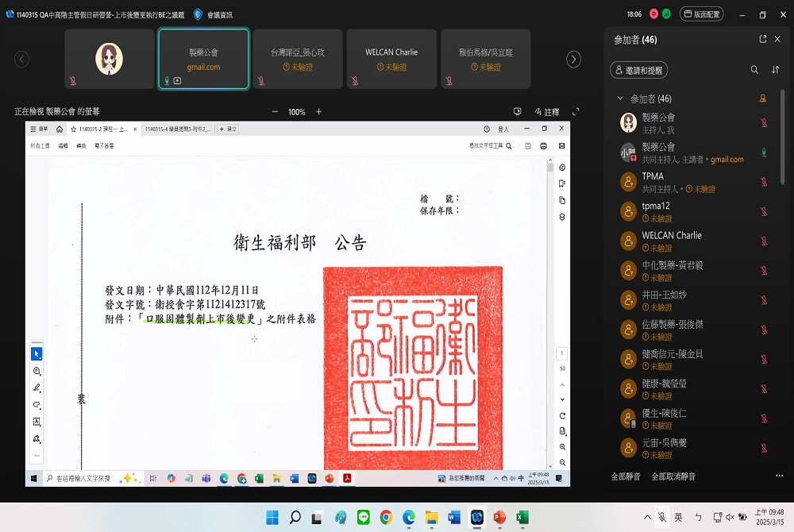Click the 版面配置 layout button
794x532 pixels.
[x=701, y=14]
